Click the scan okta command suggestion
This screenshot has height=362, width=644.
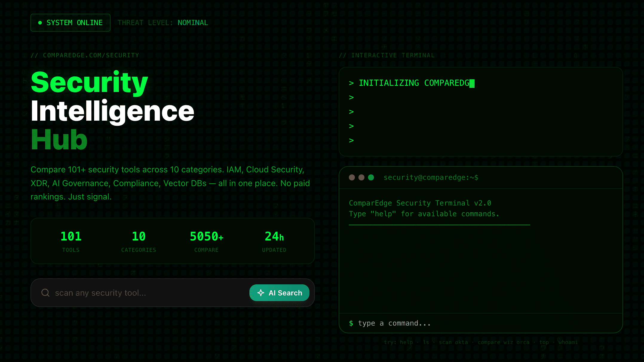[x=453, y=342]
